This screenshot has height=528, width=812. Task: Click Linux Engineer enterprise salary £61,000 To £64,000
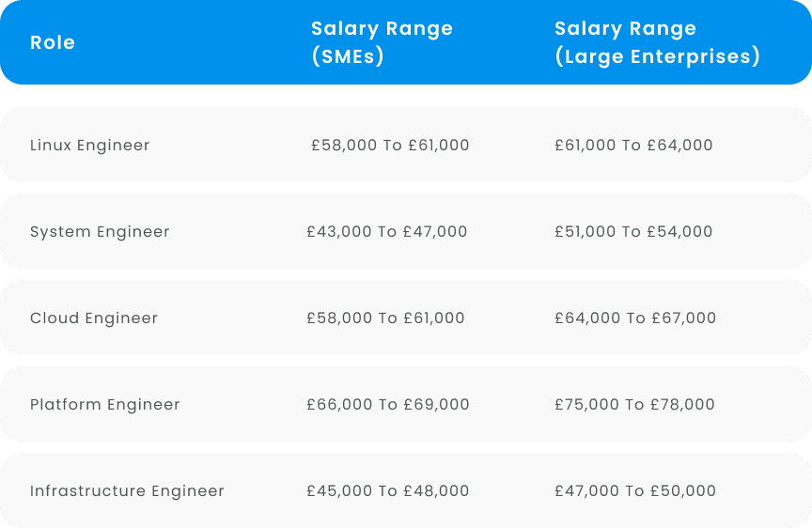tap(633, 145)
